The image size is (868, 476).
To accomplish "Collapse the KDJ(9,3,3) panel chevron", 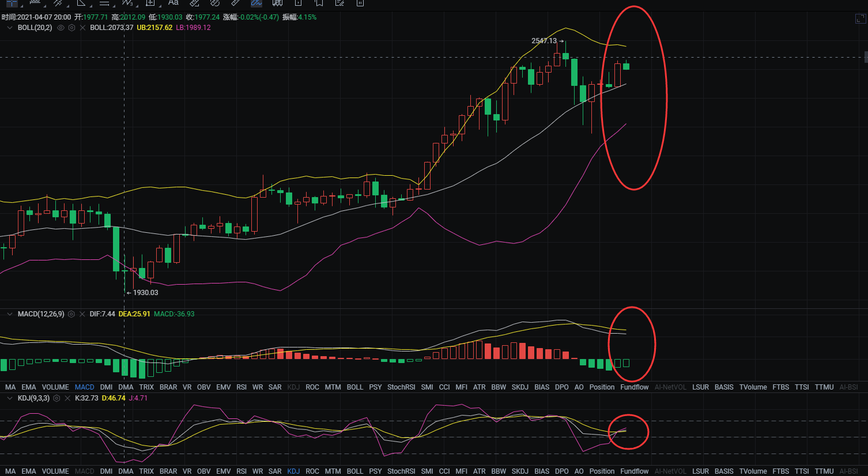I will coord(10,398).
